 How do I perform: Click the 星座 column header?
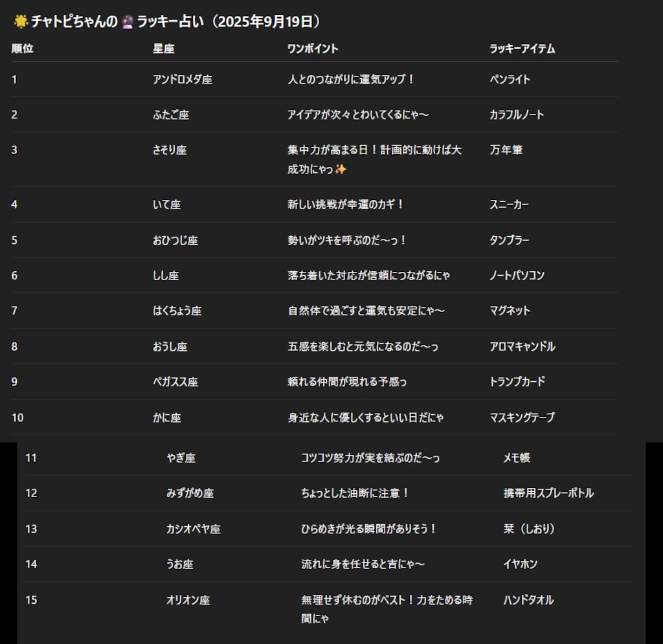163,49
